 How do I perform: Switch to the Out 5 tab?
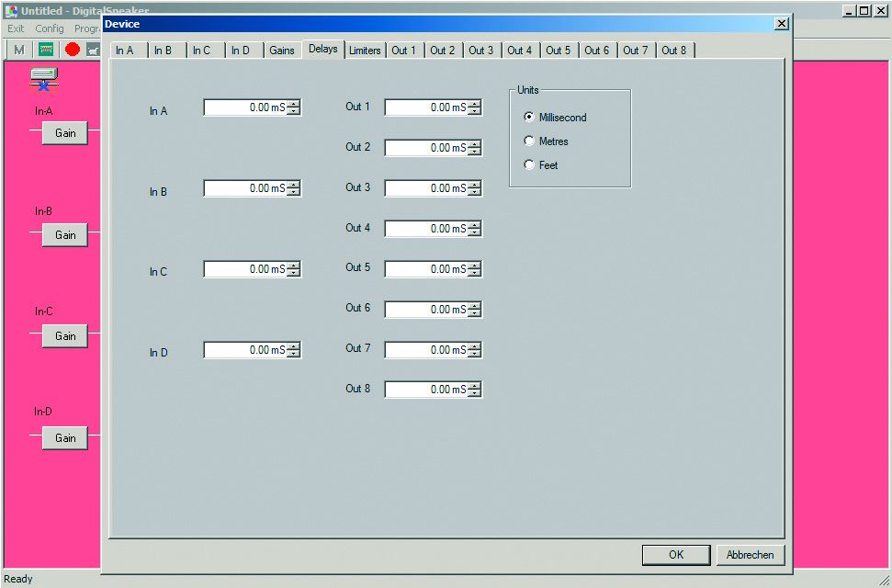click(559, 51)
